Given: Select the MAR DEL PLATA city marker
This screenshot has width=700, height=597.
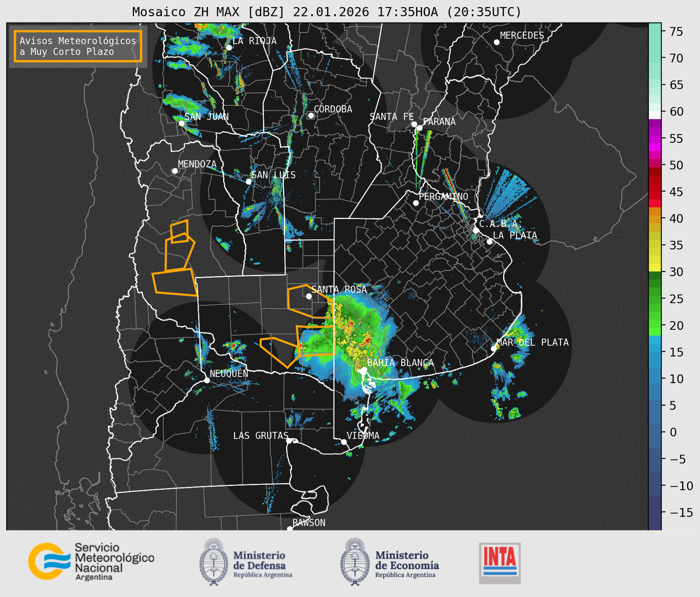Looking at the screenshot, I should pyautogui.click(x=493, y=349).
